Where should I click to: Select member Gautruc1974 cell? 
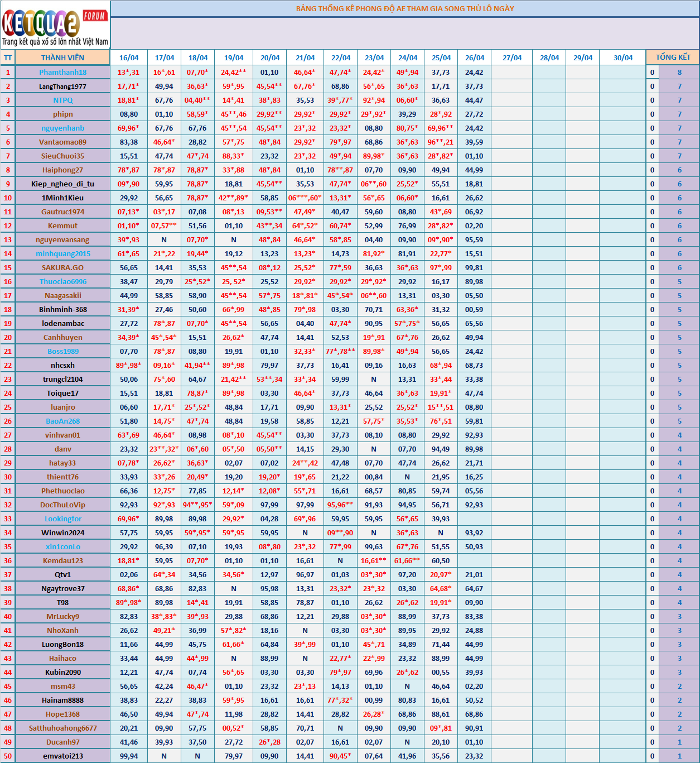tap(62, 212)
